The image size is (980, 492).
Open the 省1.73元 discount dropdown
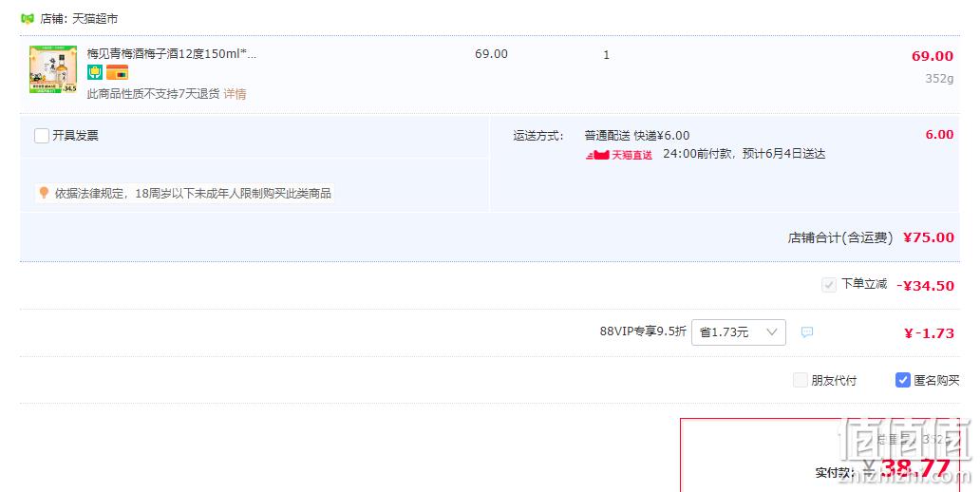point(738,332)
